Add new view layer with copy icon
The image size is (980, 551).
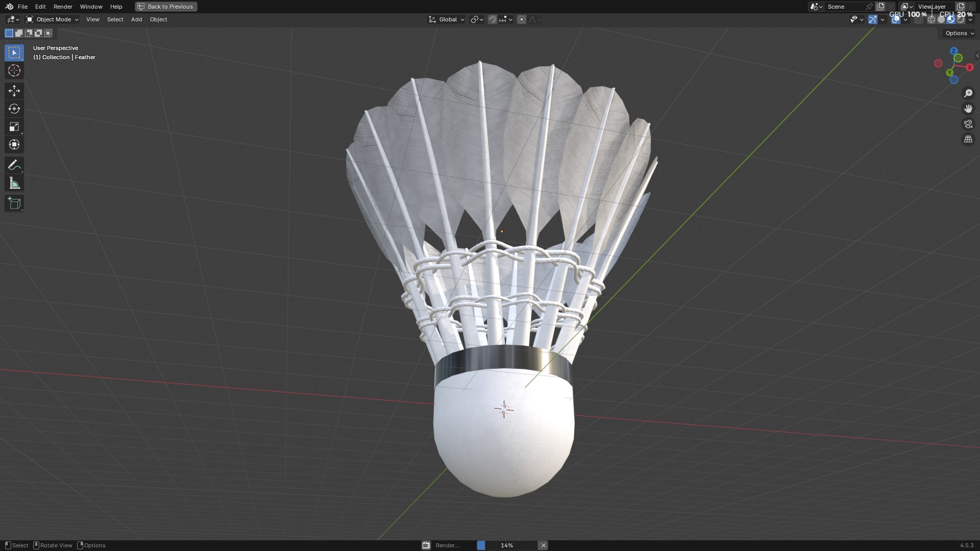coord(961,7)
